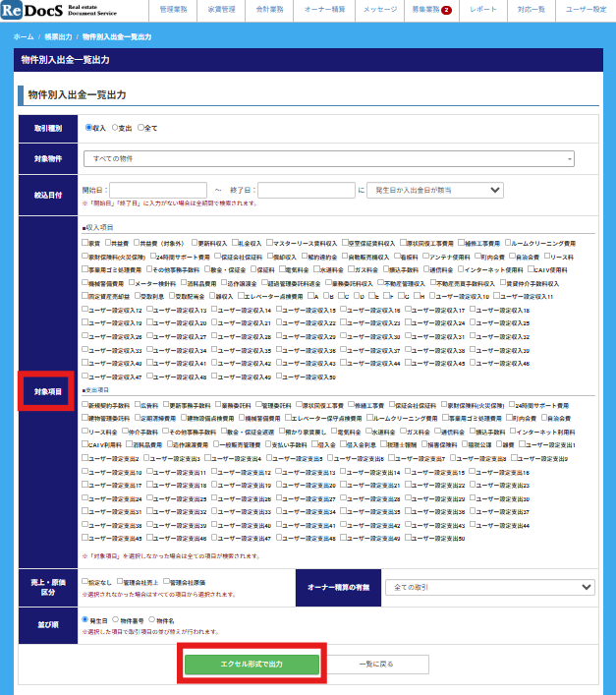Screen dimensions: 616x695
Task: Open the 対象物件 すべての物件 dropdown
Action: point(329,158)
